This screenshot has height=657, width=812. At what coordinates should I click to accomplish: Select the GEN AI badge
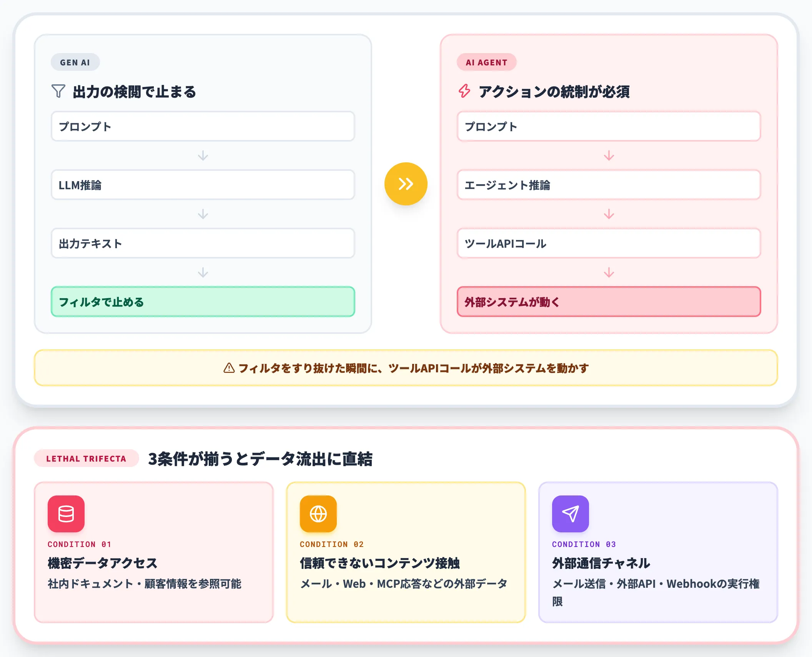click(x=75, y=62)
